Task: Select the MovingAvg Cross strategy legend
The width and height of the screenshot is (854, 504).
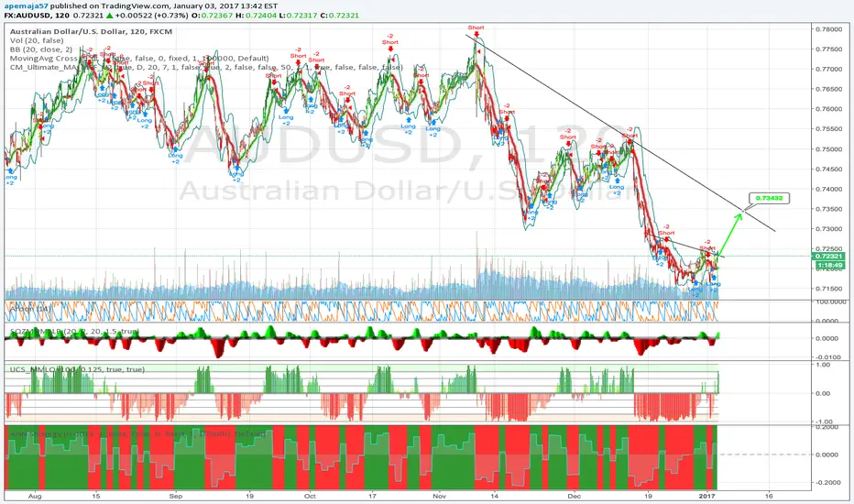Action: point(139,59)
